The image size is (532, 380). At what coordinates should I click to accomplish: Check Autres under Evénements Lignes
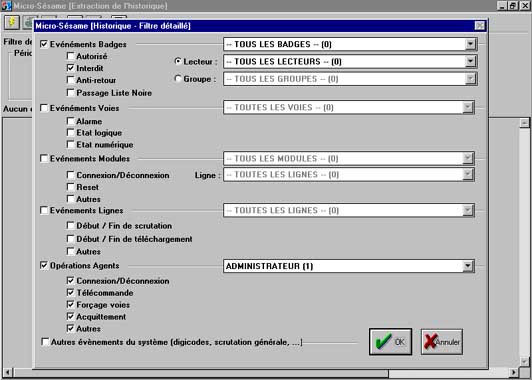(71, 251)
